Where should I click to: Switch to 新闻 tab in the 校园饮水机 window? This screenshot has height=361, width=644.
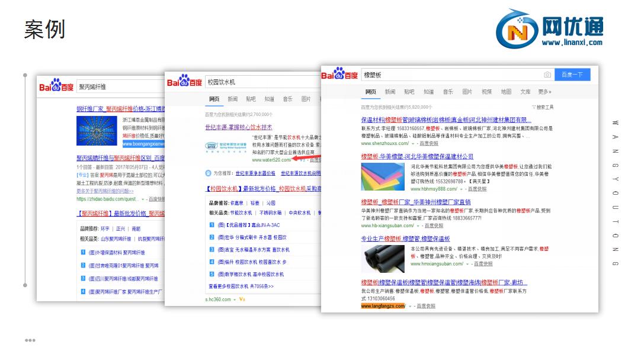pos(232,99)
